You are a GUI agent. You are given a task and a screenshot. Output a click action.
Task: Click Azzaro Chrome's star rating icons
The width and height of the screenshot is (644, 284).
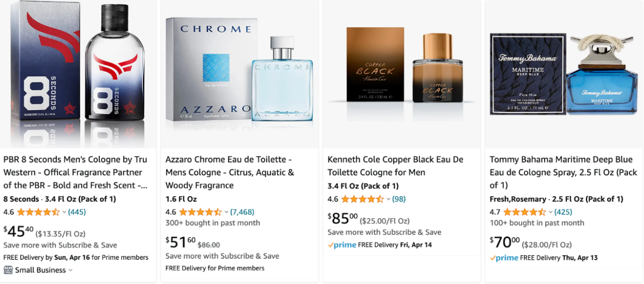[200, 212]
